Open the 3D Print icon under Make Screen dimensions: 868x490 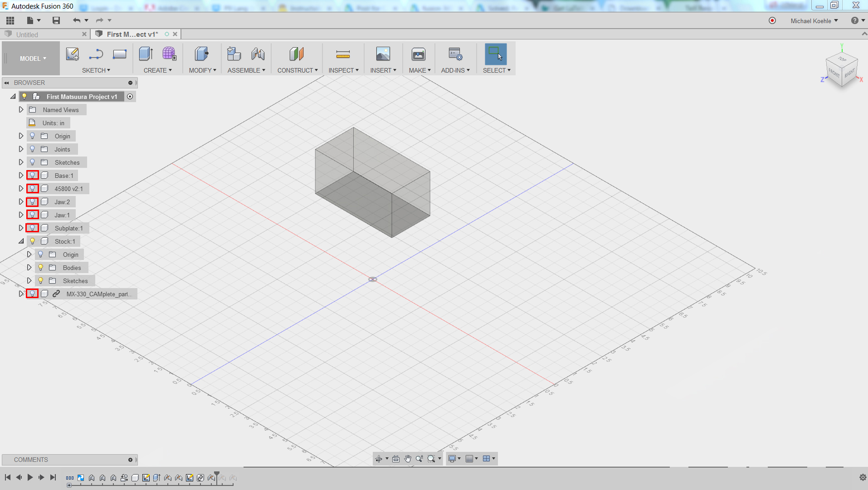(x=419, y=54)
